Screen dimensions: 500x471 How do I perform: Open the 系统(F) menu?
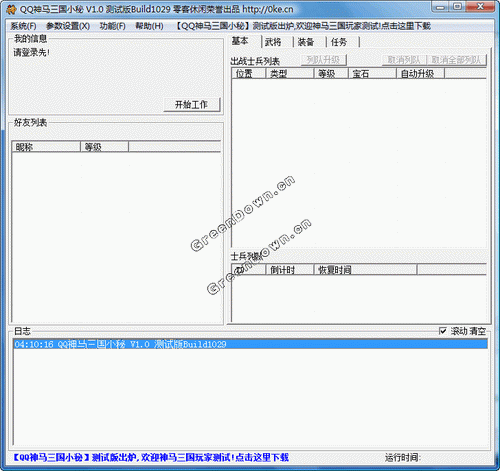tap(23, 26)
